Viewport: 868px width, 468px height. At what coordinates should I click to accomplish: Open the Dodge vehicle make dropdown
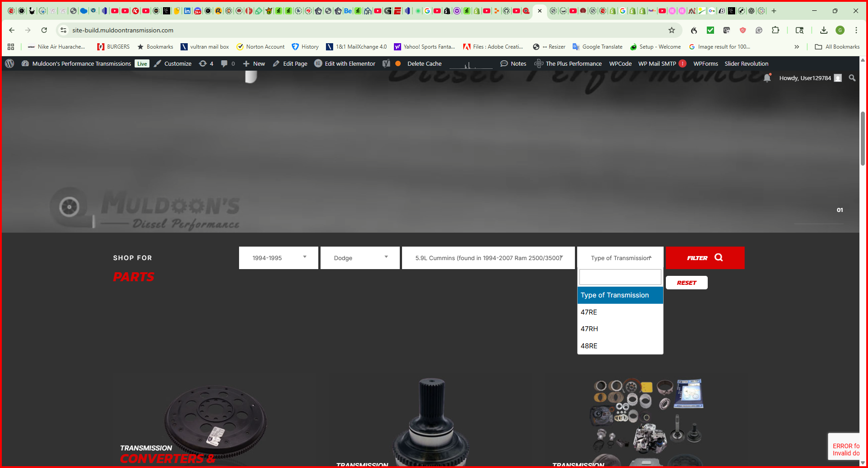[360, 258]
